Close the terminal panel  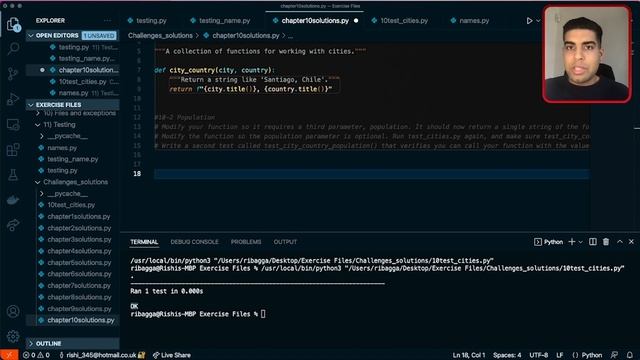631,242
